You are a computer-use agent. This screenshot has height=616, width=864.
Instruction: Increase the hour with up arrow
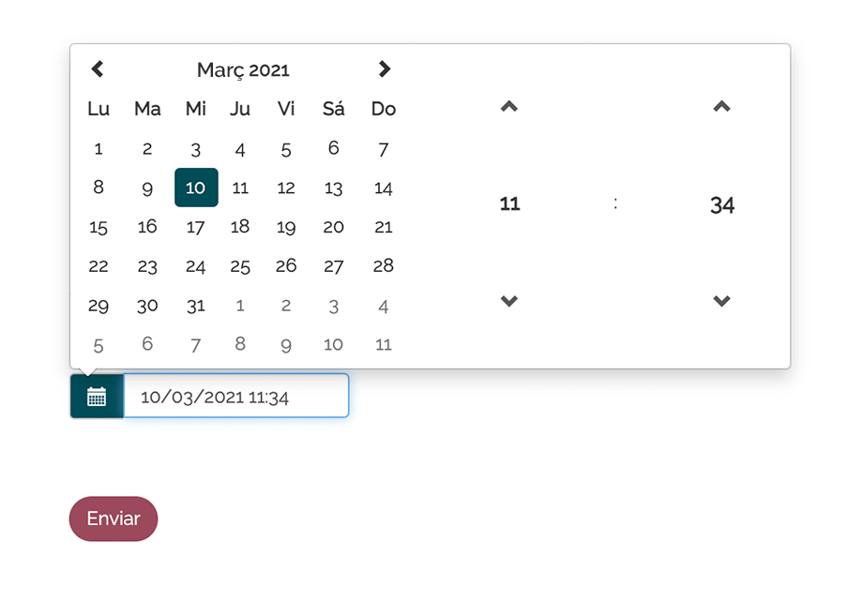509,107
